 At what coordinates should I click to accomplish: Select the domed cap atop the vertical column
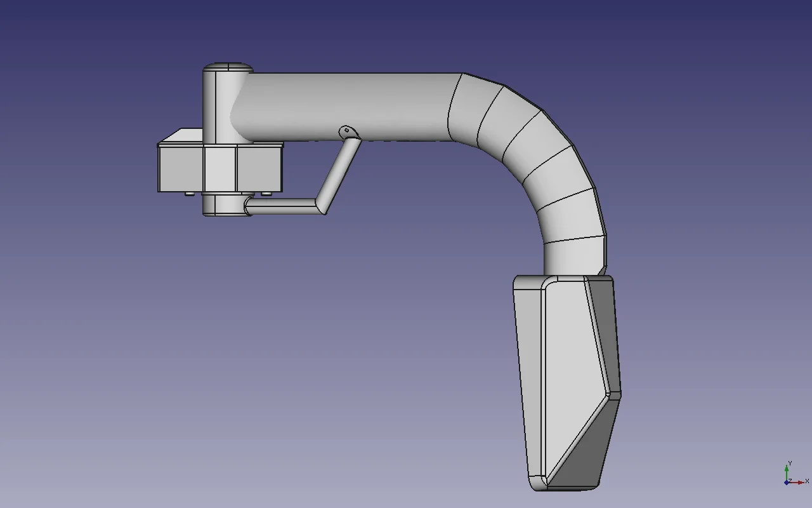tap(227, 67)
